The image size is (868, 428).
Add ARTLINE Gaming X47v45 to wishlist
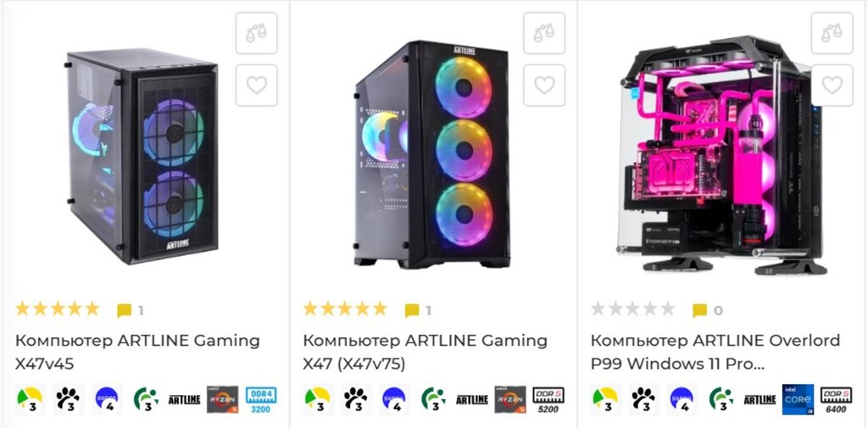point(256,86)
